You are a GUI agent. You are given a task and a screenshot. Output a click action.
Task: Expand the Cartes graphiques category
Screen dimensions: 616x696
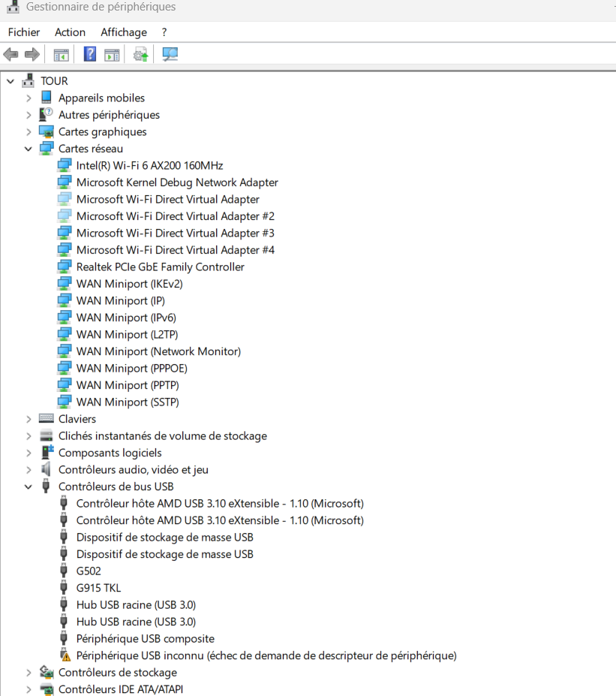coord(29,132)
